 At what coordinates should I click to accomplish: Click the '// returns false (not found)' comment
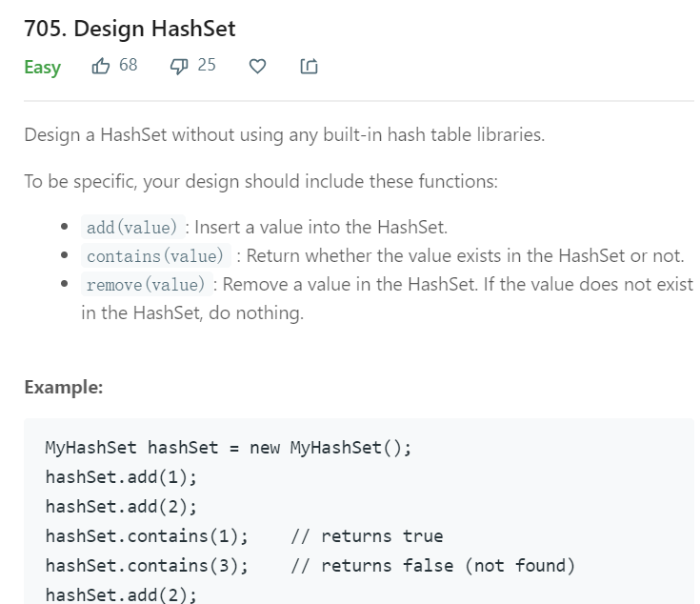[x=433, y=566]
